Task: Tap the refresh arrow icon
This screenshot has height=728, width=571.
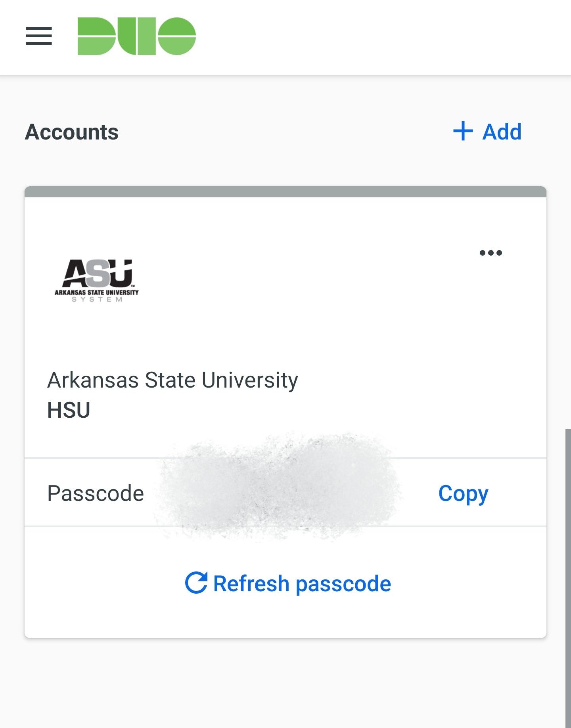Action: pos(196,583)
